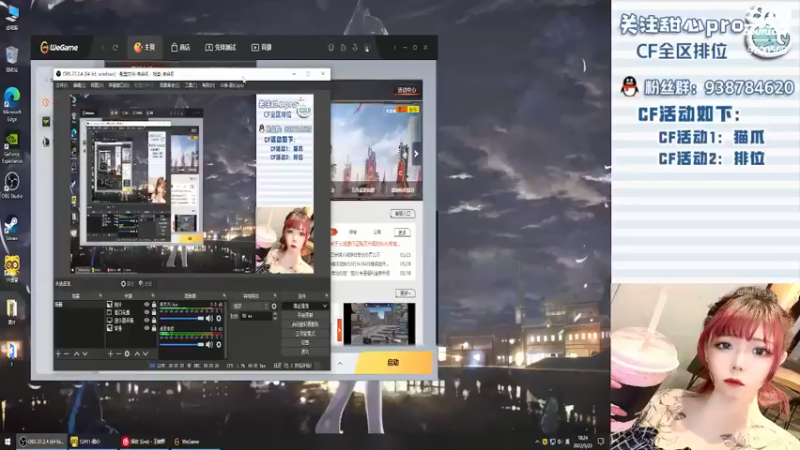Open source properties gear below sources list

[127, 354]
